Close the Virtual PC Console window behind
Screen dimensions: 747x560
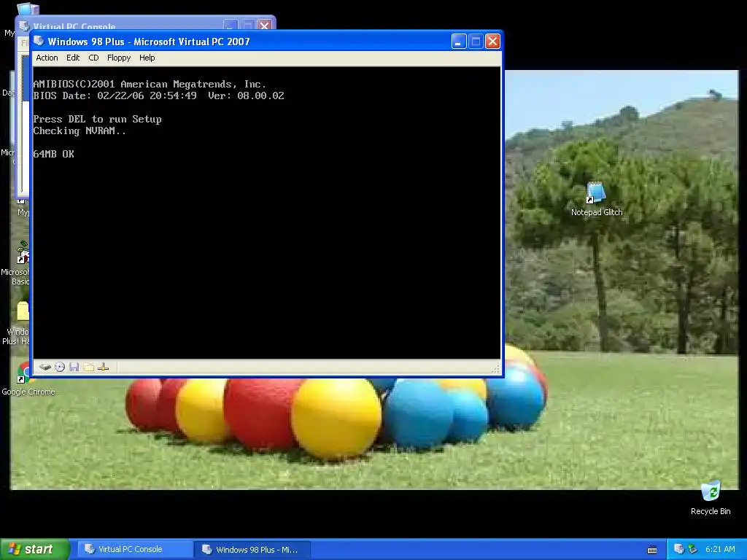tap(264, 26)
